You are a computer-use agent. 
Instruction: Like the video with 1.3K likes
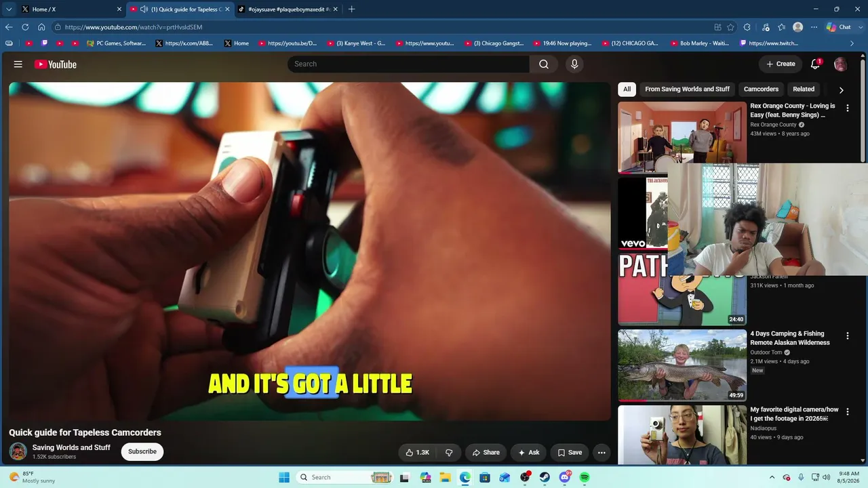pyautogui.click(x=418, y=453)
